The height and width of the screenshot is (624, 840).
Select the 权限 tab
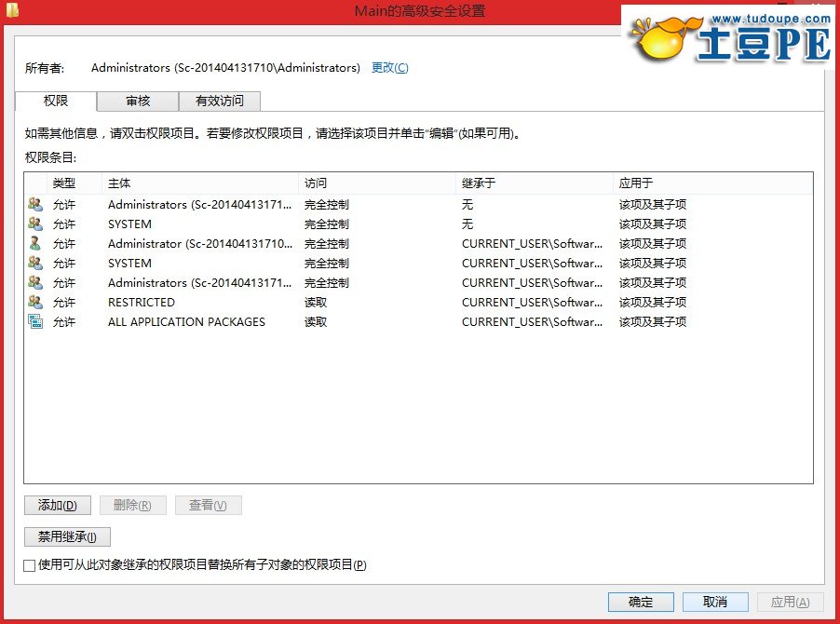click(56, 101)
